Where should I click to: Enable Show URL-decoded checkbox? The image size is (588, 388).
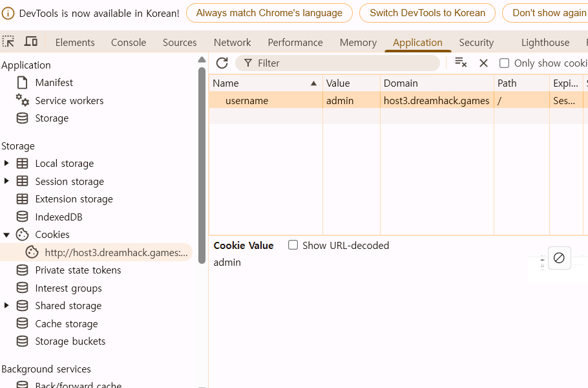pos(293,245)
